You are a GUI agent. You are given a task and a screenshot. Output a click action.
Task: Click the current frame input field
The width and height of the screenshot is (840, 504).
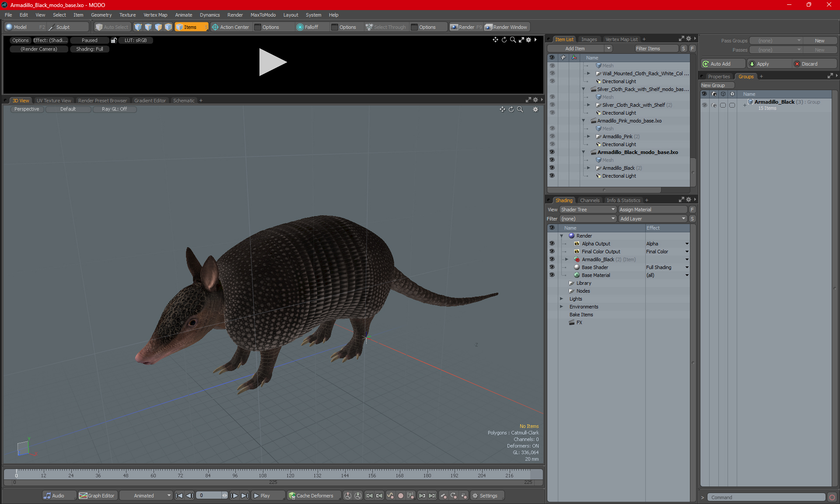tap(209, 496)
